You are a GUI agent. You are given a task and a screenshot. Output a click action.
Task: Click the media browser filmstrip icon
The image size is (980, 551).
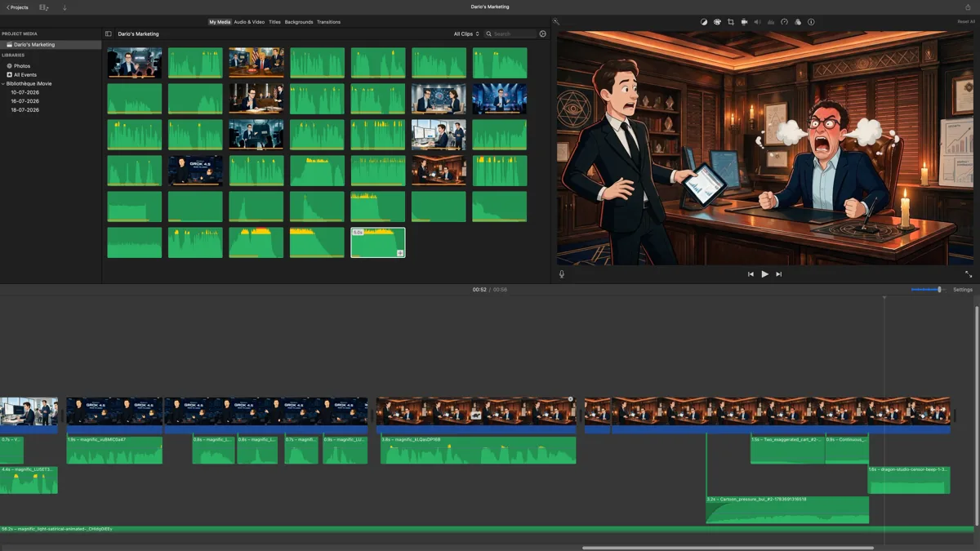tap(43, 7)
